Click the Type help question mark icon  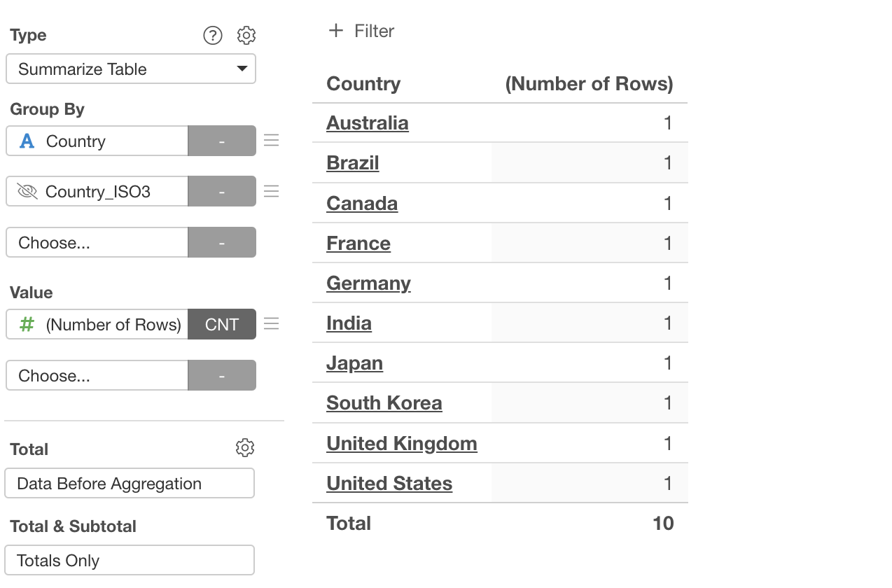(x=212, y=36)
